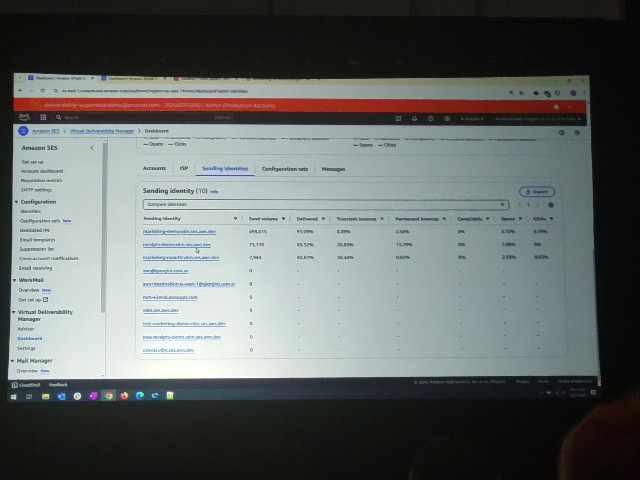Open File Explorer from taskbar
640x480 pixels.
(x=45, y=396)
